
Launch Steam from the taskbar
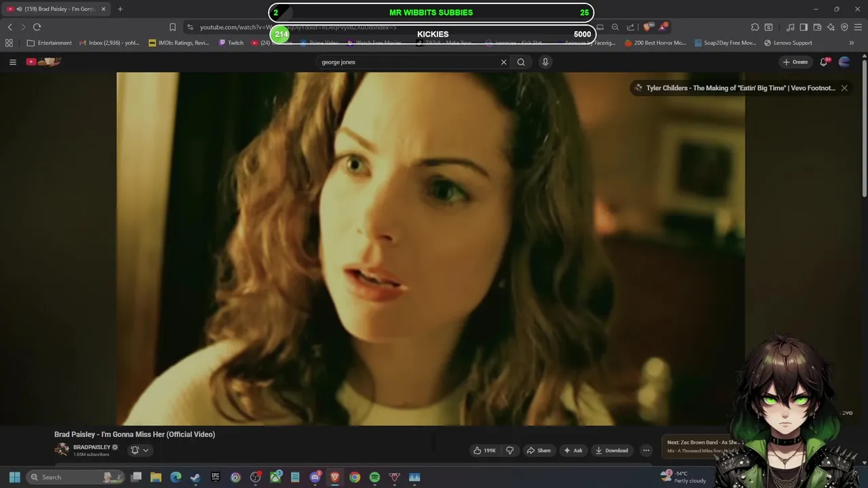click(195, 477)
